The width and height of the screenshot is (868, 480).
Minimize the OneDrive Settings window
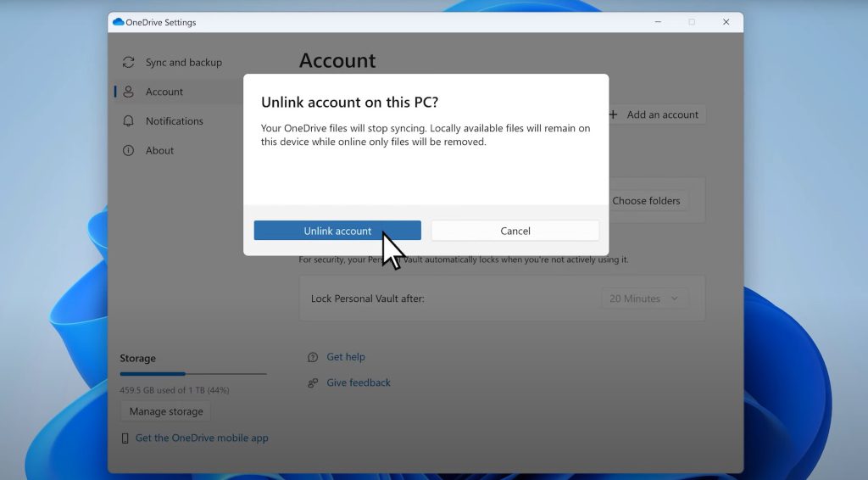click(656, 22)
